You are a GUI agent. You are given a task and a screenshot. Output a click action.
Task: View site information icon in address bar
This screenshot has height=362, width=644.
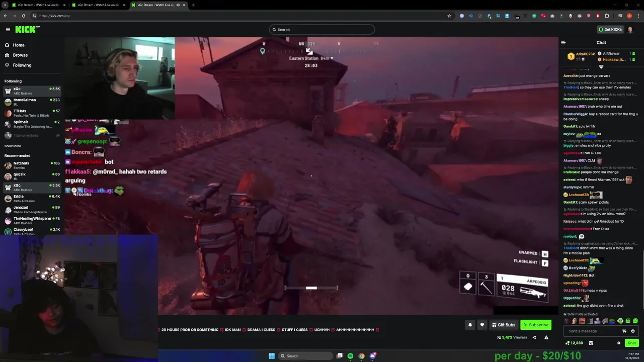pos(35,16)
